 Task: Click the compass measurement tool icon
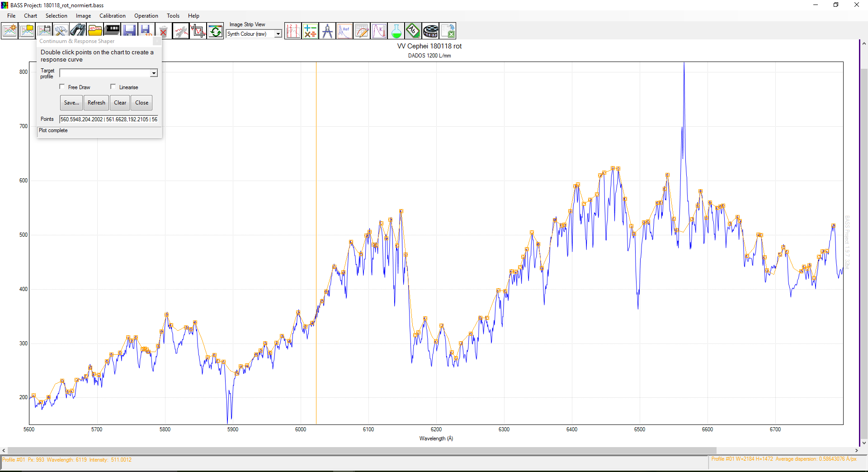coord(327,31)
